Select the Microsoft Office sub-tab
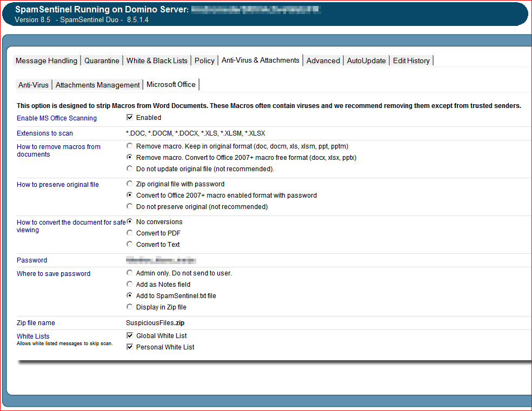Screen dimensions: 532x411 click(171, 85)
